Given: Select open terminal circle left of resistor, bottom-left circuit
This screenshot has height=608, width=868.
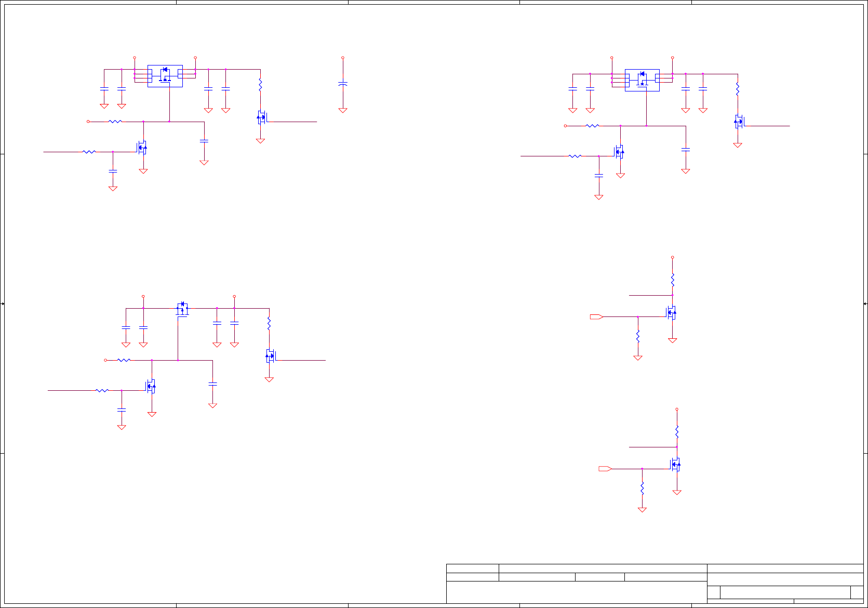Looking at the screenshot, I should pyautogui.click(x=105, y=360).
